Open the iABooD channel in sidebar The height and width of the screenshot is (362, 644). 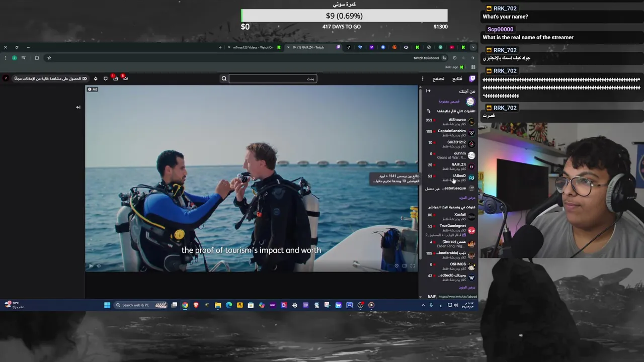450,177
